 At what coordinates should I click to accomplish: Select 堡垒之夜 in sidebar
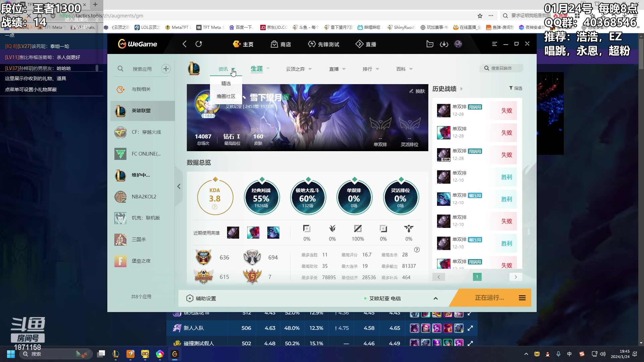tap(143, 261)
